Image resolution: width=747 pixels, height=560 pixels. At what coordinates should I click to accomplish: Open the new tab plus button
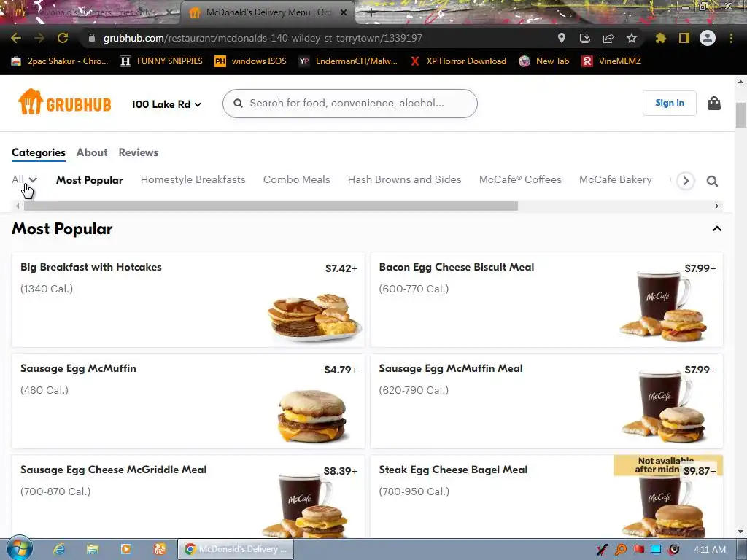371,13
